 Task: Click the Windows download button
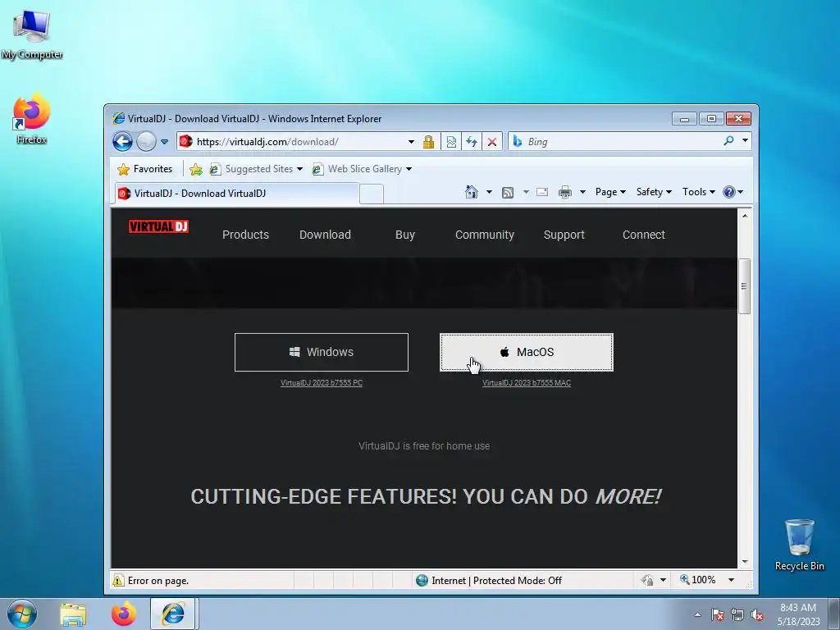pos(322,352)
